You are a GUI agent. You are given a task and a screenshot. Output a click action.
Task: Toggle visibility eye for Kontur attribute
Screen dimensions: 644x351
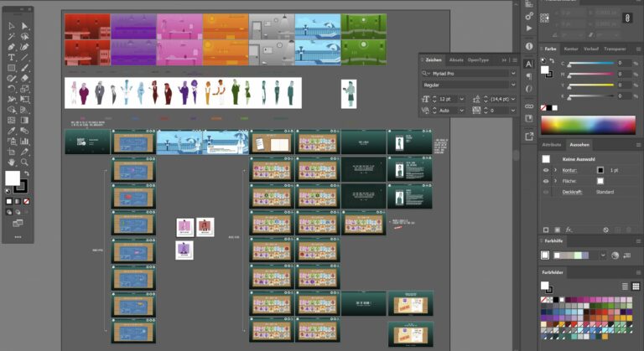[x=546, y=170]
